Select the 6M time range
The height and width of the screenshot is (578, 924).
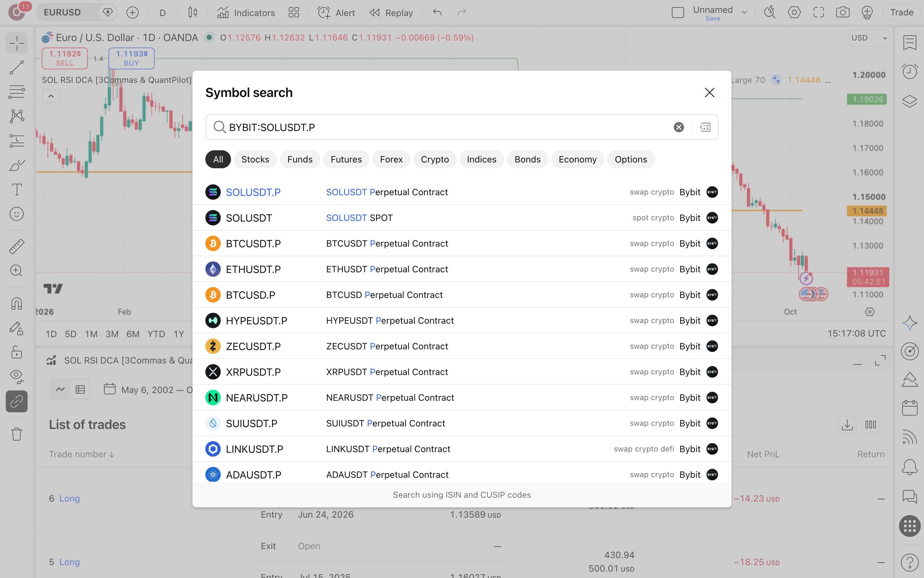pyautogui.click(x=133, y=334)
